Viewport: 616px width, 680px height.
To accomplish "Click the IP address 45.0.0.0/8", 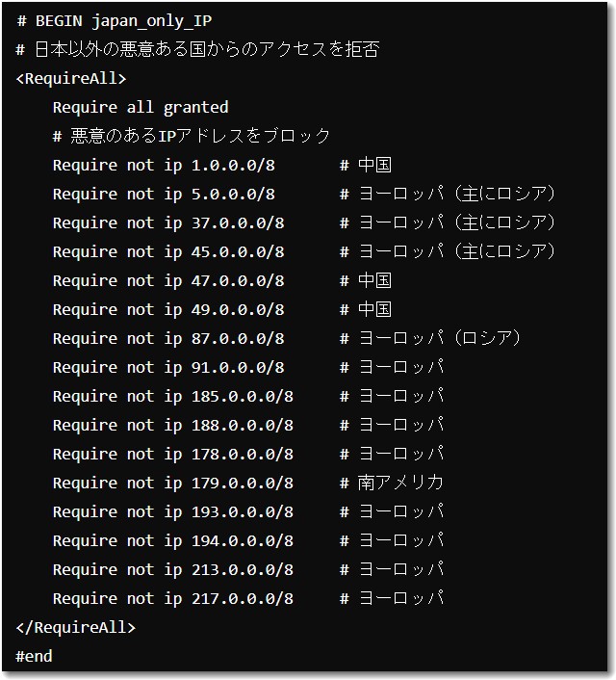I will [238, 251].
